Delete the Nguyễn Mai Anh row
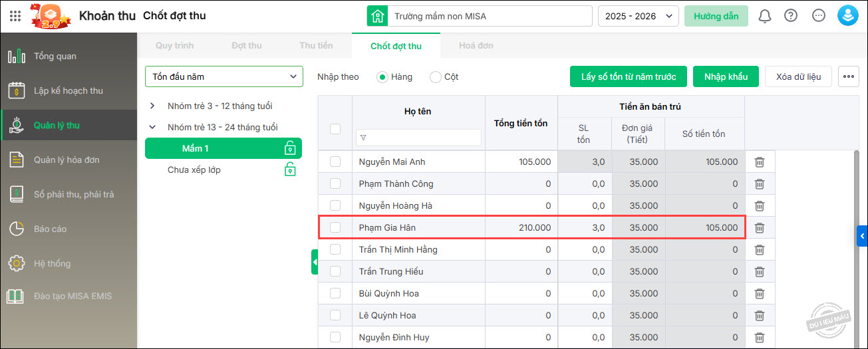 (x=760, y=162)
